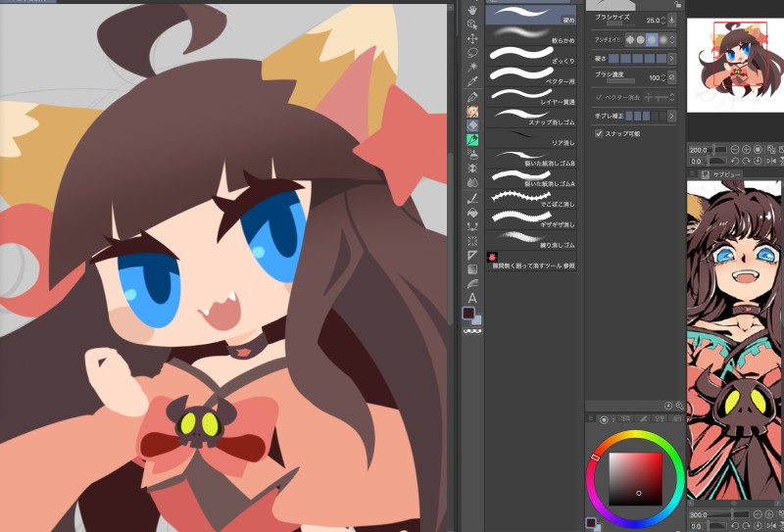Select the Fill bucket tool
Image resolution: width=784 pixels, height=532 pixels.
pos(472,213)
